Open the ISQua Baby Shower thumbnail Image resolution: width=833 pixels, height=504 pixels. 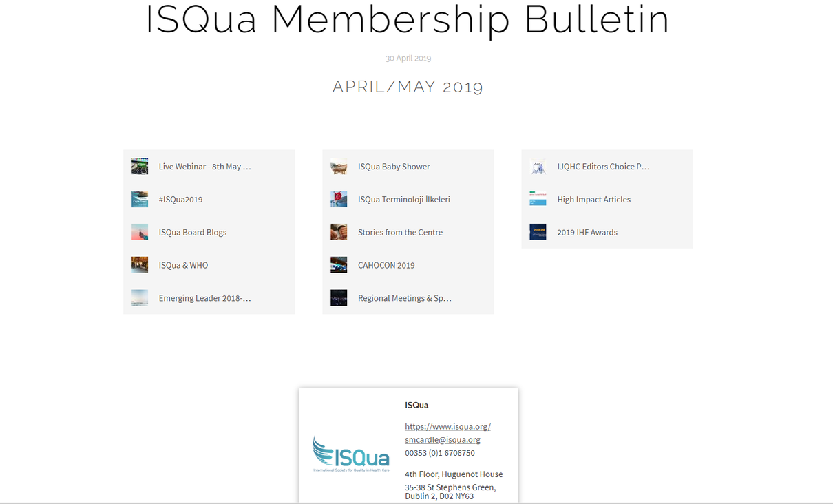339,166
